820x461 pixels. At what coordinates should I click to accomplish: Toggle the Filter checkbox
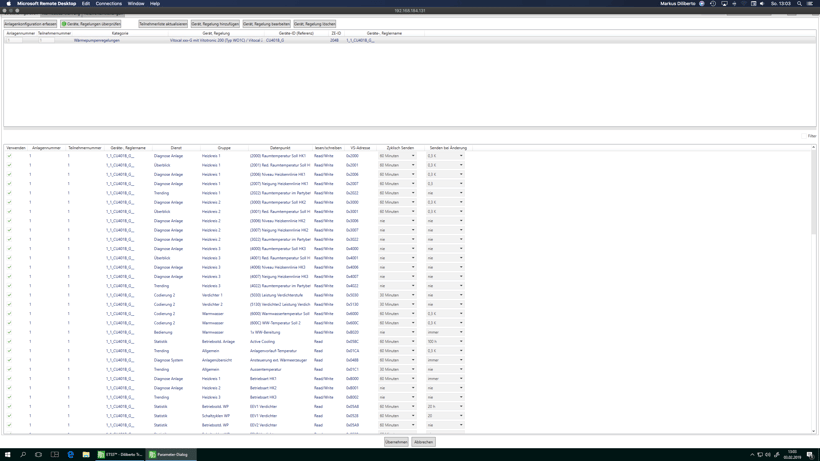(804, 136)
